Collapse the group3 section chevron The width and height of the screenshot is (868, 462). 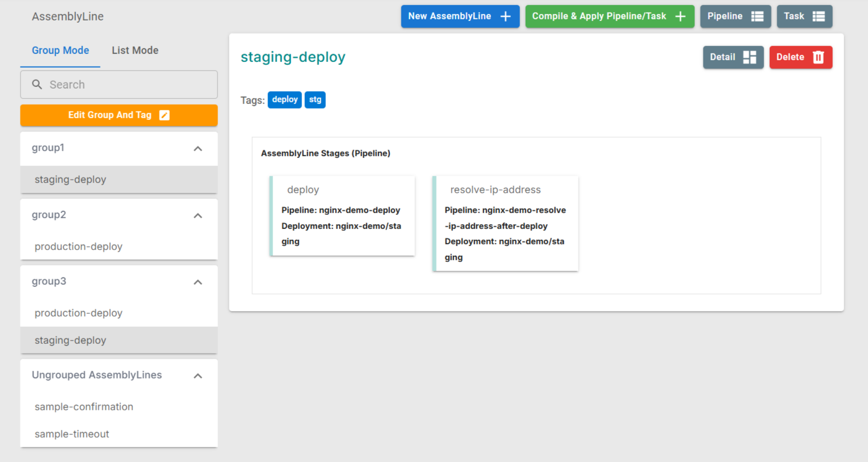pos(198,282)
